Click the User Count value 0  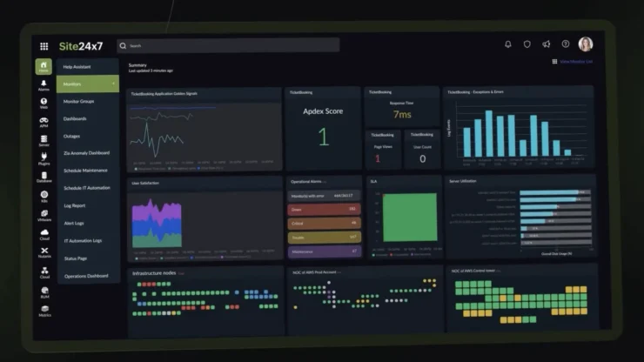(422, 159)
